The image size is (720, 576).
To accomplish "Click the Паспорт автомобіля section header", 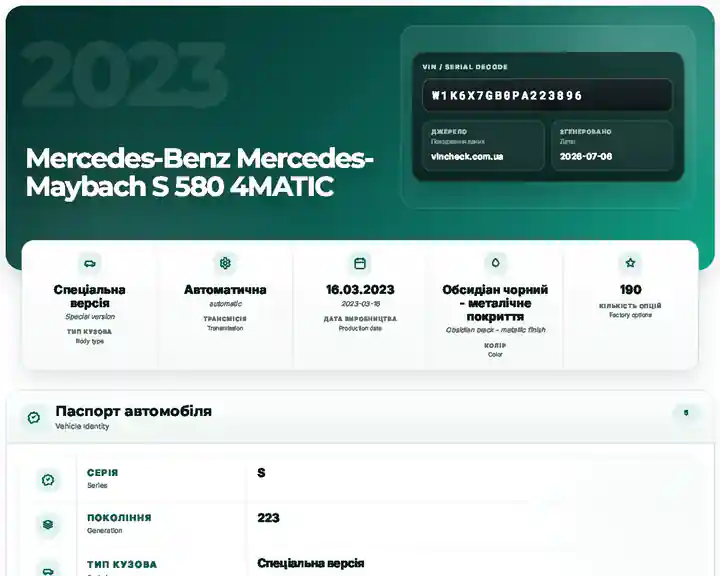I will [360, 417].
